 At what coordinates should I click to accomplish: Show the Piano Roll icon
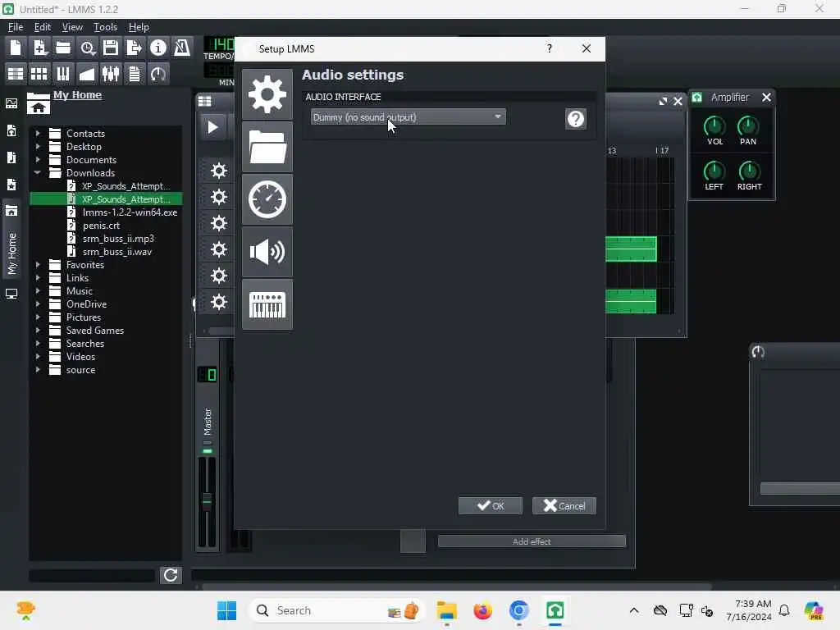click(63, 73)
